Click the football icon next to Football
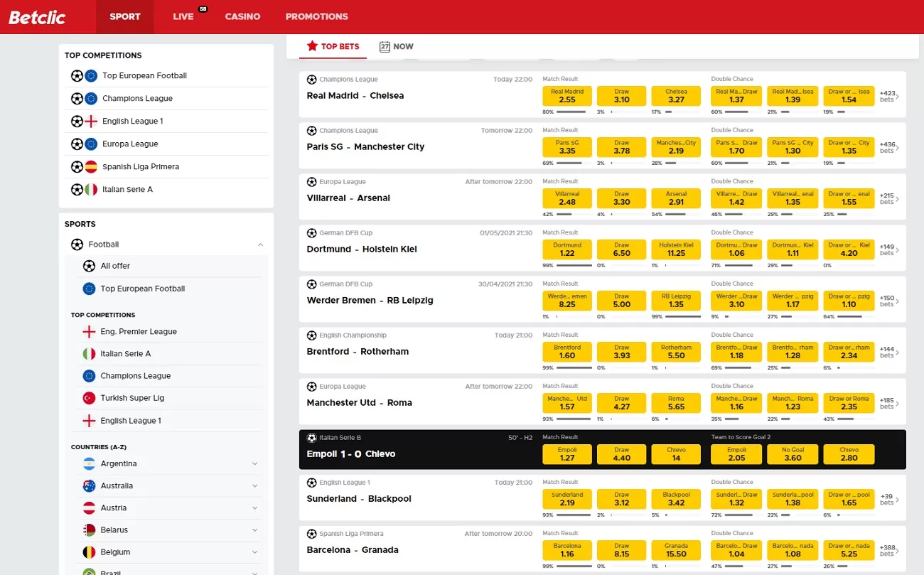This screenshot has height=575, width=924. [77, 244]
